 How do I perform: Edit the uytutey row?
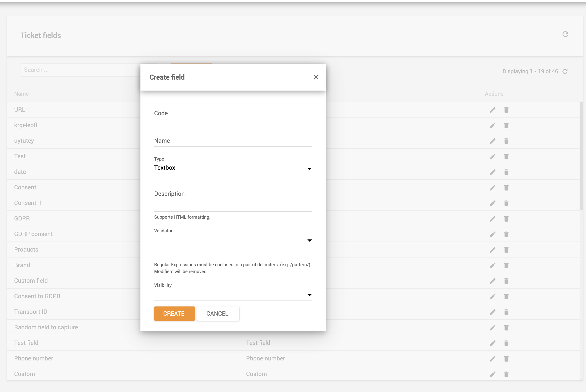[492, 141]
